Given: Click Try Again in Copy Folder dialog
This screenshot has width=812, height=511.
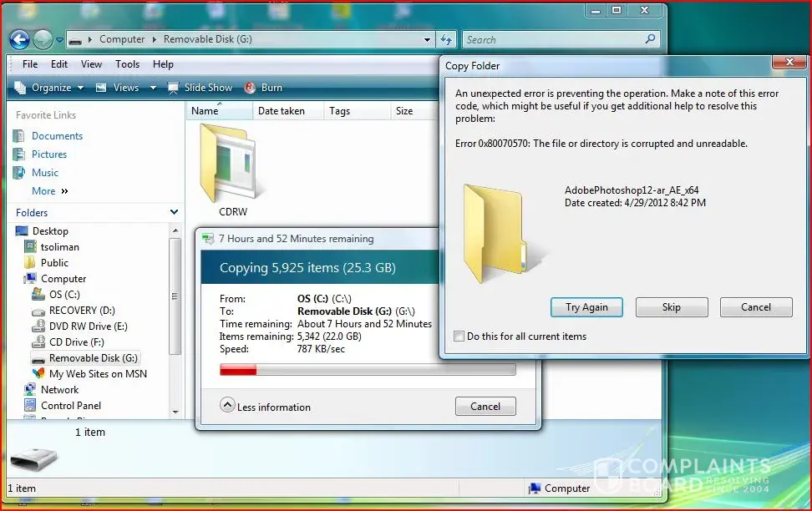Looking at the screenshot, I should click(x=586, y=307).
